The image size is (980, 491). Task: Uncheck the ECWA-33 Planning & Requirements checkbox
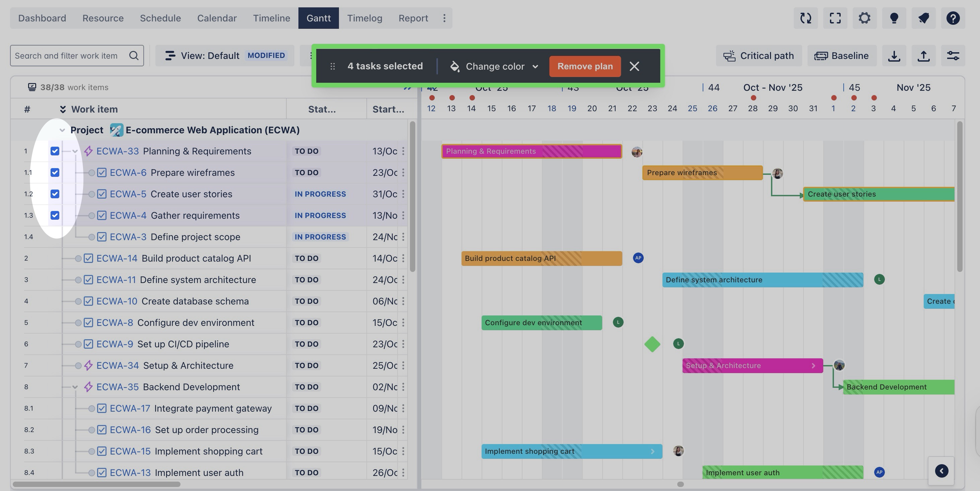coord(55,151)
